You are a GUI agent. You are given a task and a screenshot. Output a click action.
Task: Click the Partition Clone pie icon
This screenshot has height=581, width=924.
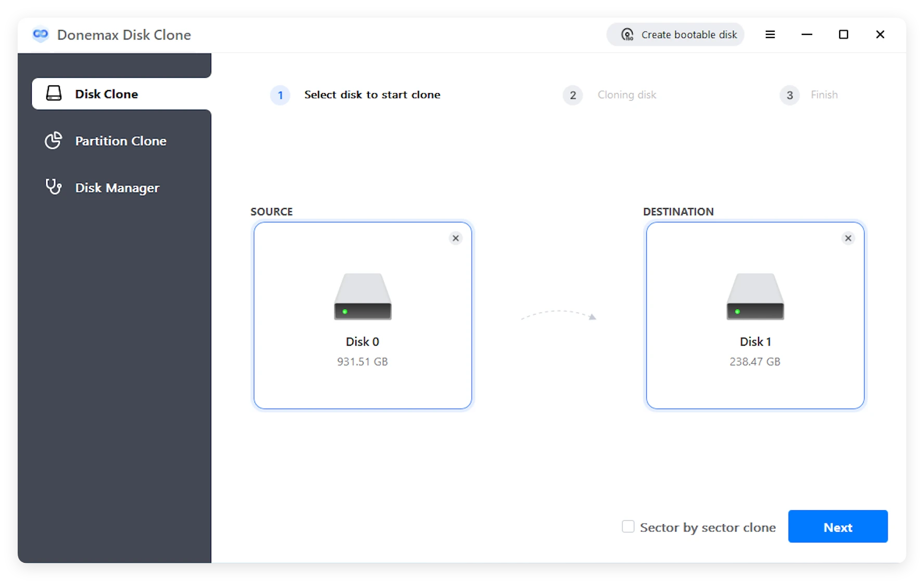pyautogui.click(x=53, y=140)
